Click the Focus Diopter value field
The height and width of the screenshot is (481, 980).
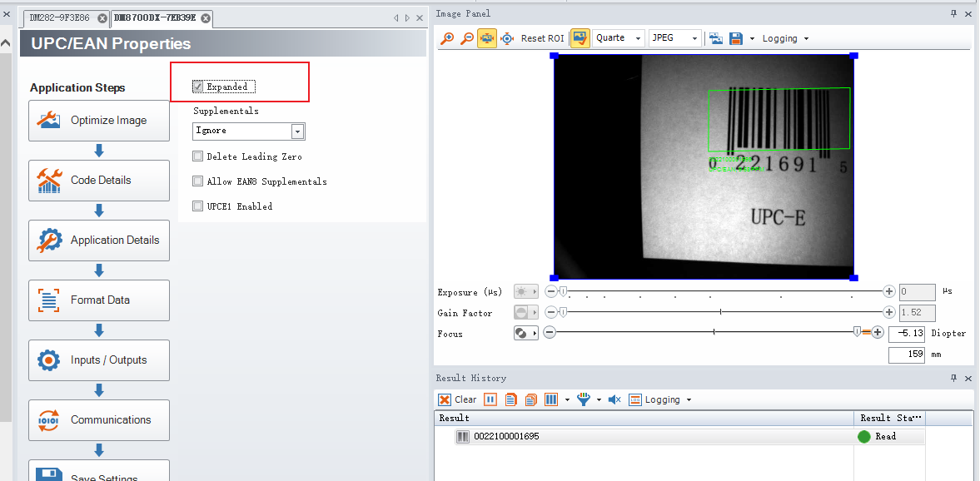[x=906, y=334]
